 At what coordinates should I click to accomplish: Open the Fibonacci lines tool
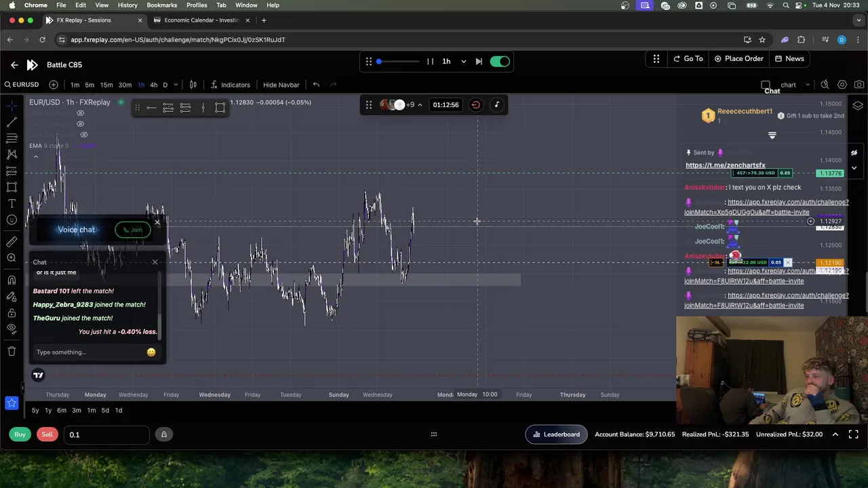point(12,138)
